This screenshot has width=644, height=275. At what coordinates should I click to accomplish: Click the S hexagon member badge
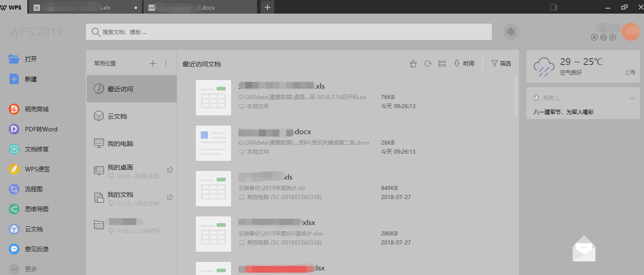coord(613,37)
